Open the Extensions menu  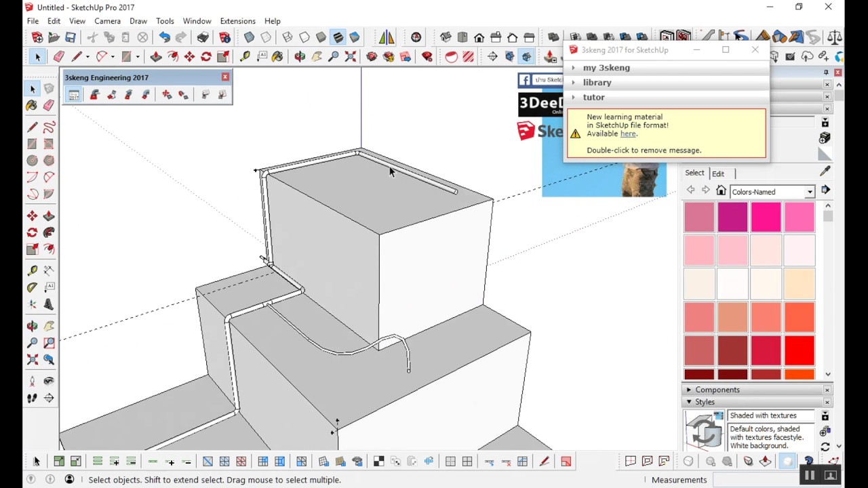pyautogui.click(x=237, y=21)
